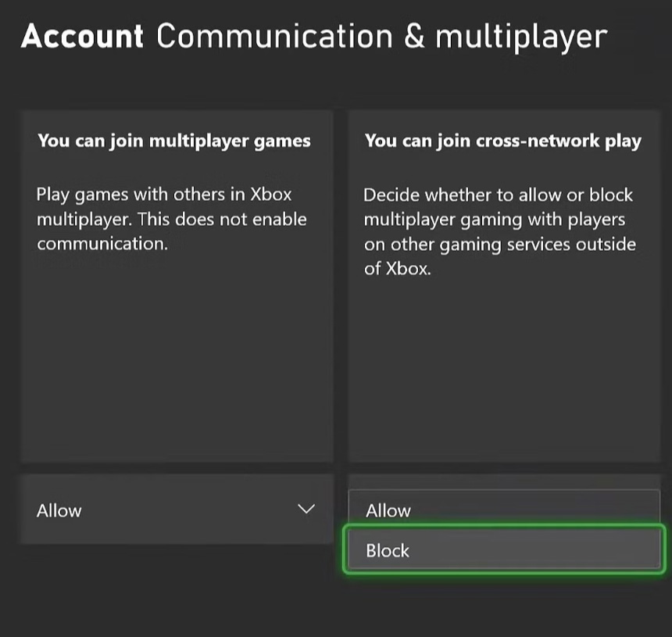Click the You can join multiplayer games heading
The width and height of the screenshot is (672, 637).
(173, 141)
